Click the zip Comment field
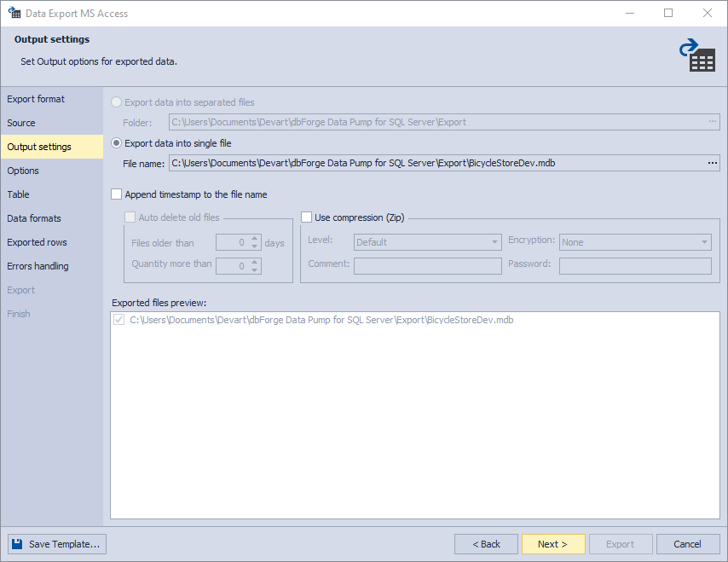 [428, 266]
